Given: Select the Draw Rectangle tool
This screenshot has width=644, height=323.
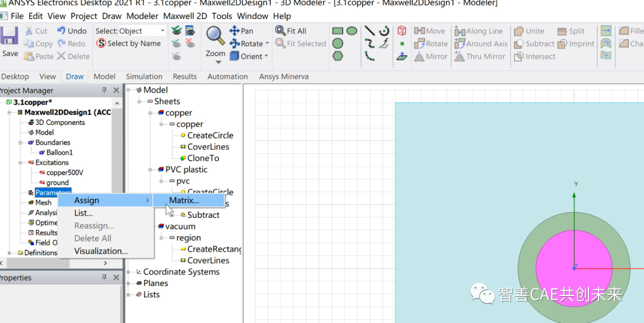Looking at the screenshot, I should [x=338, y=31].
